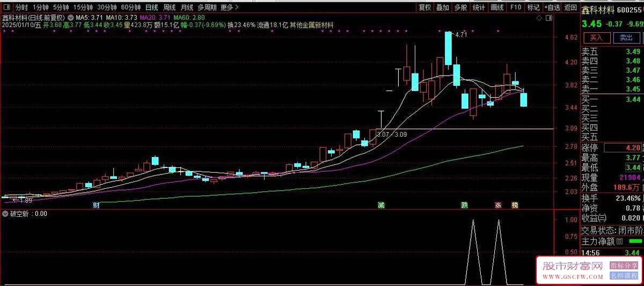Select the 月线 monthly period

pos(187,8)
